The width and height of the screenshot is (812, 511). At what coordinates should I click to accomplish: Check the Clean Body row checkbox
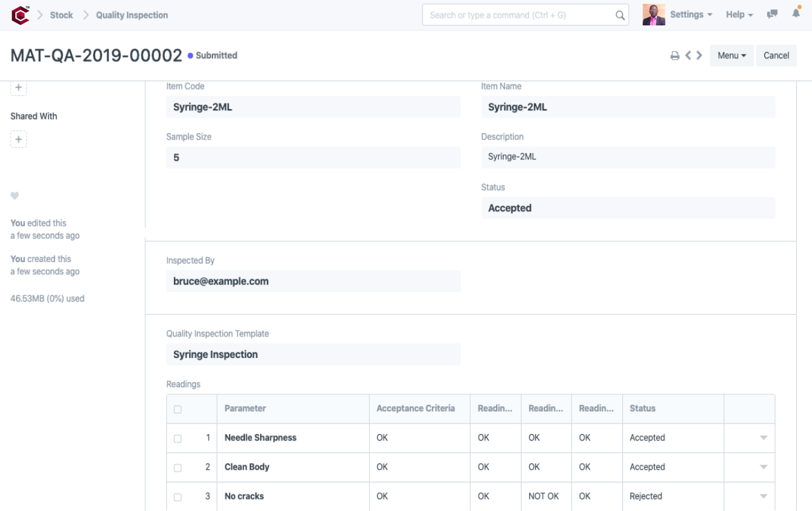click(178, 468)
